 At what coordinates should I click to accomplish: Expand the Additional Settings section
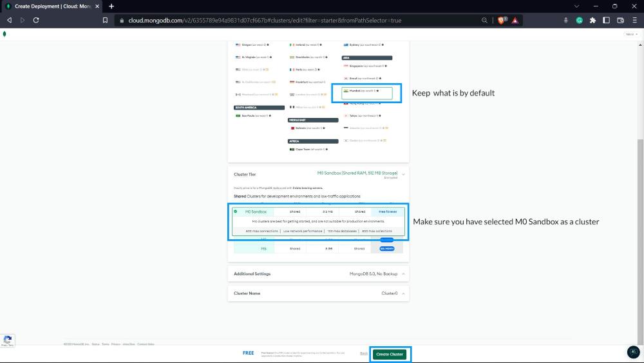[x=318, y=274]
